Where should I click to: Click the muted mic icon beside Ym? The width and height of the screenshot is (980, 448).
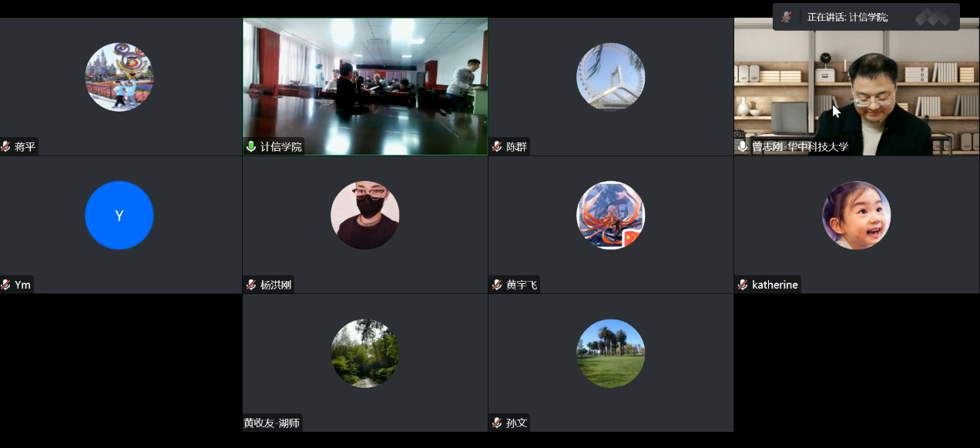(6, 285)
